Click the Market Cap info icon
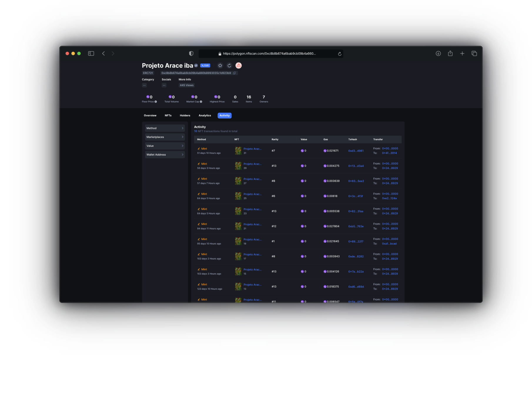This screenshot has width=532, height=399. tap(201, 102)
